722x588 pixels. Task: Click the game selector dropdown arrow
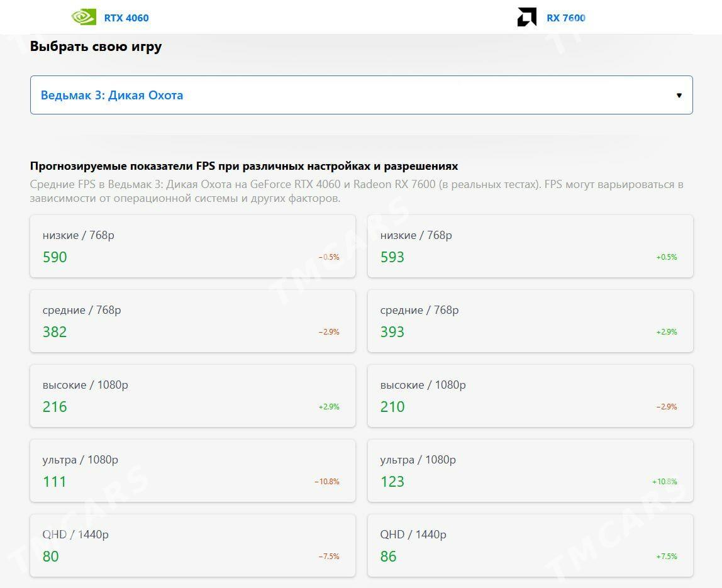pyautogui.click(x=679, y=96)
